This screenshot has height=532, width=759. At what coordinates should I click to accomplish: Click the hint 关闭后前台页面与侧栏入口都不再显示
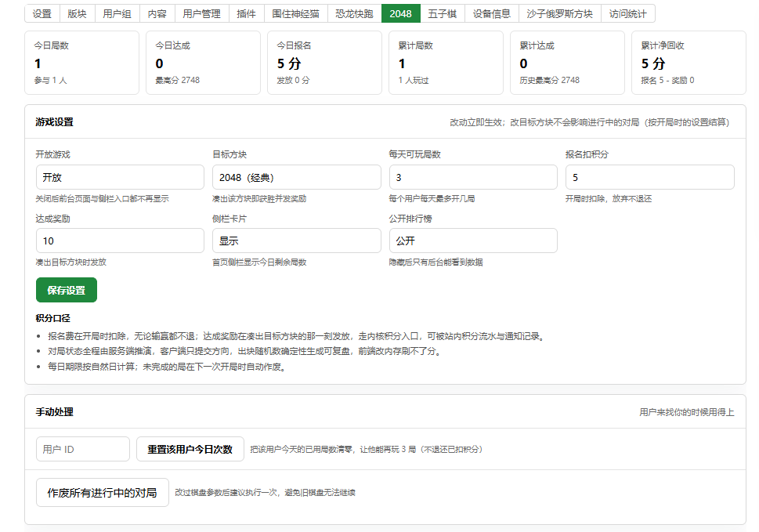coord(102,198)
